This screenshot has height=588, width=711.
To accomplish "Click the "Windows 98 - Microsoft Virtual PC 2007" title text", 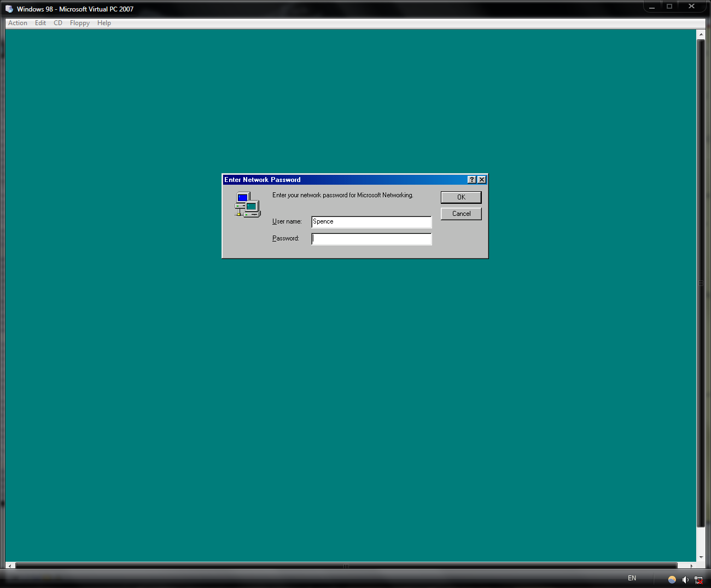I will (x=75, y=9).
